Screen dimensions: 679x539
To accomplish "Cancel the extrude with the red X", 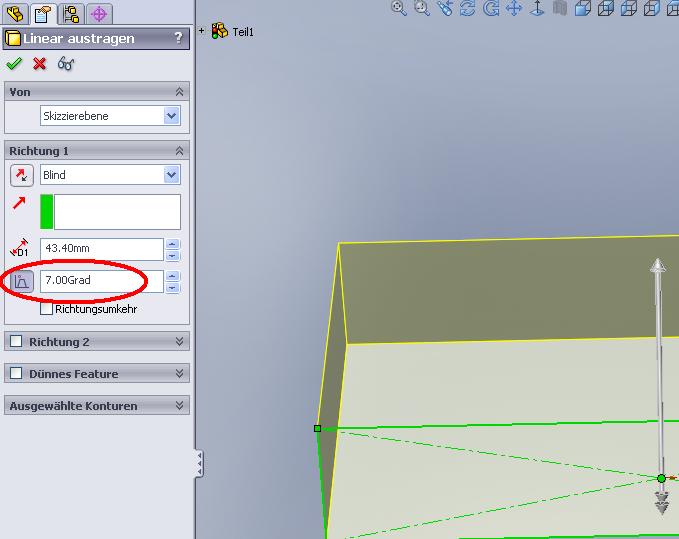I will click(x=39, y=64).
